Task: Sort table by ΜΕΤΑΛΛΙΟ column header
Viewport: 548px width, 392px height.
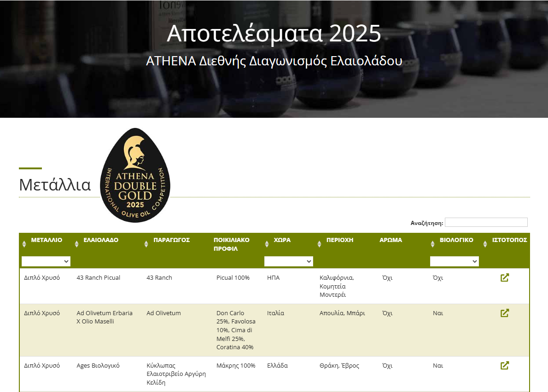Action: pyautogui.click(x=47, y=240)
